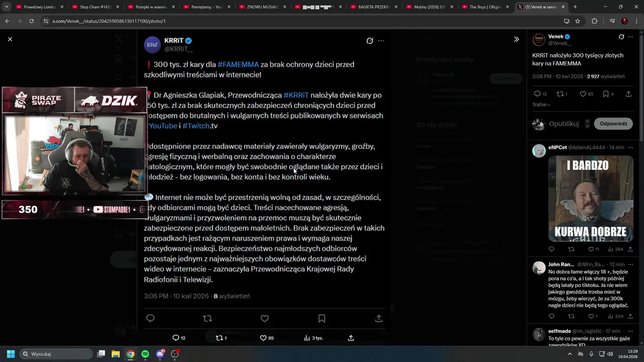
Task: Share eNPCet's meme comment
Action: (630, 249)
